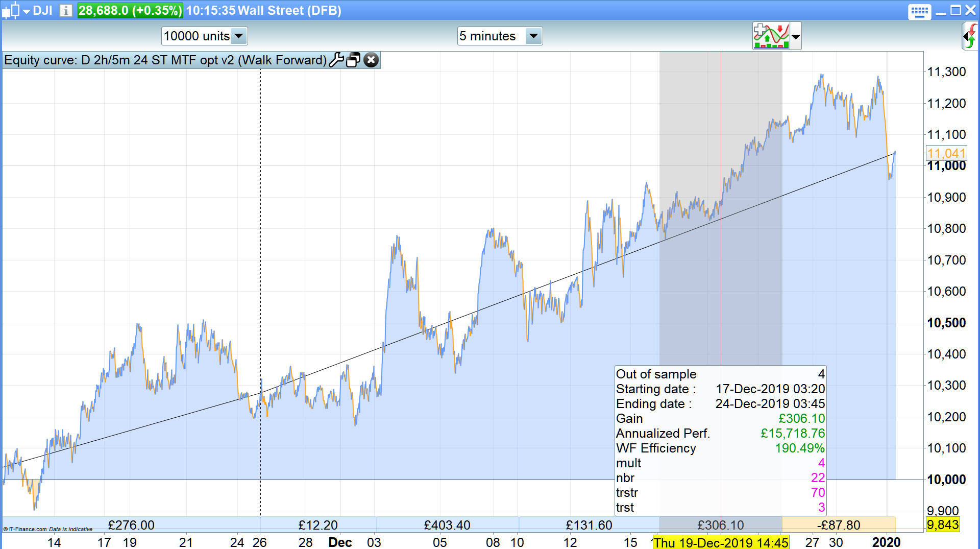Expand the indicator icon dropdown arrow
The height and width of the screenshot is (549, 980).
[x=795, y=37]
